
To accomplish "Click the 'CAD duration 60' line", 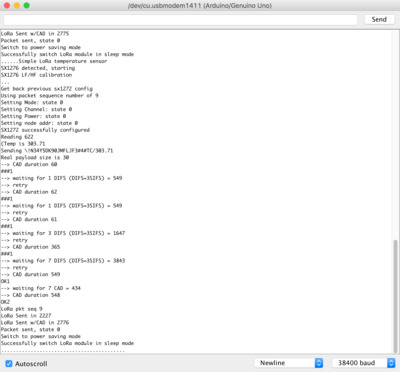I will coord(29,164).
